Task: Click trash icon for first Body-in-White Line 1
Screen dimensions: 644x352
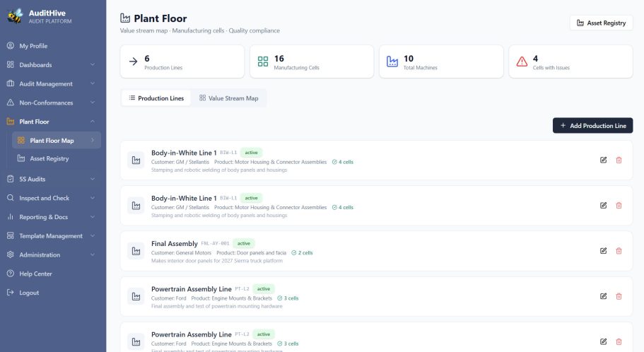Action: pos(619,160)
